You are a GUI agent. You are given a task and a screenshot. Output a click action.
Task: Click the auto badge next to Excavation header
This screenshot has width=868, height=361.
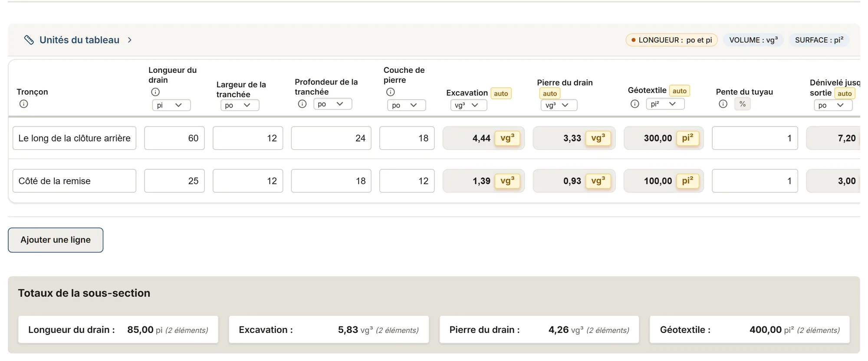(501, 93)
